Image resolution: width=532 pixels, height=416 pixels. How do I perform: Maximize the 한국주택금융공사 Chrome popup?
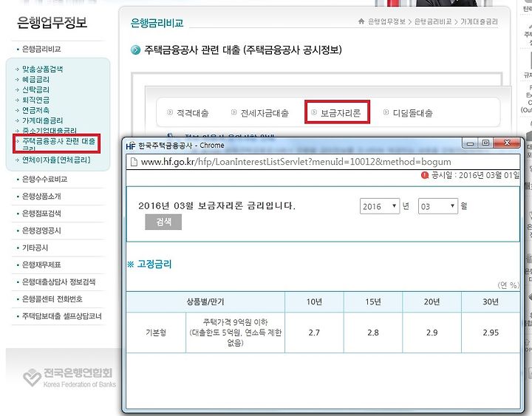coord(485,143)
